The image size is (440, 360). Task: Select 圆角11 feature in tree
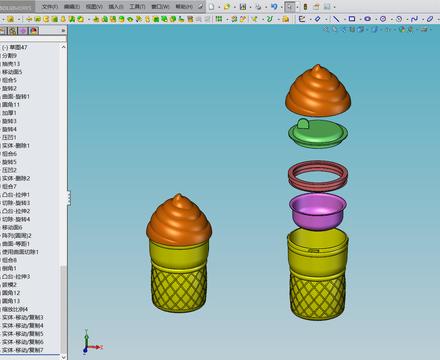pyautogui.click(x=11, y=105)
